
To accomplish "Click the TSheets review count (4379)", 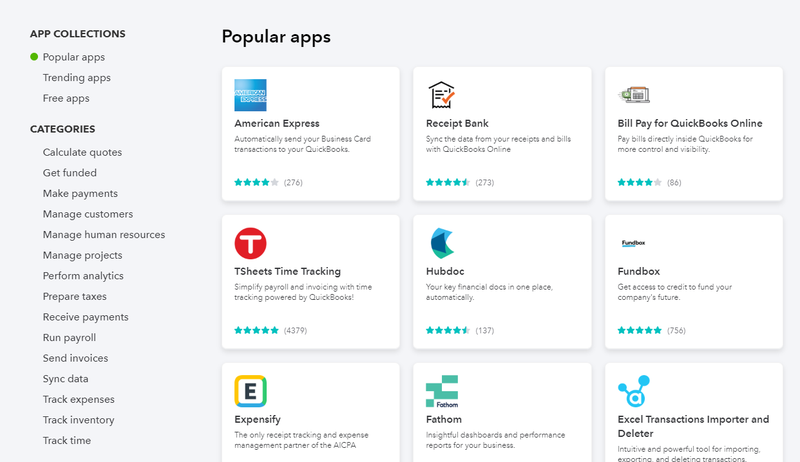I will pyautogui.click(x=295, y=330).
